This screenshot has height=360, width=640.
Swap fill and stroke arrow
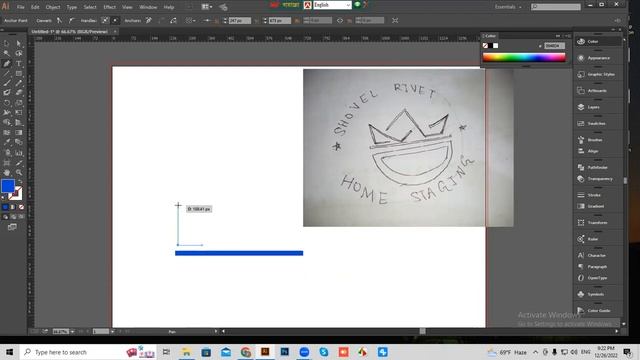pos(20,182)
